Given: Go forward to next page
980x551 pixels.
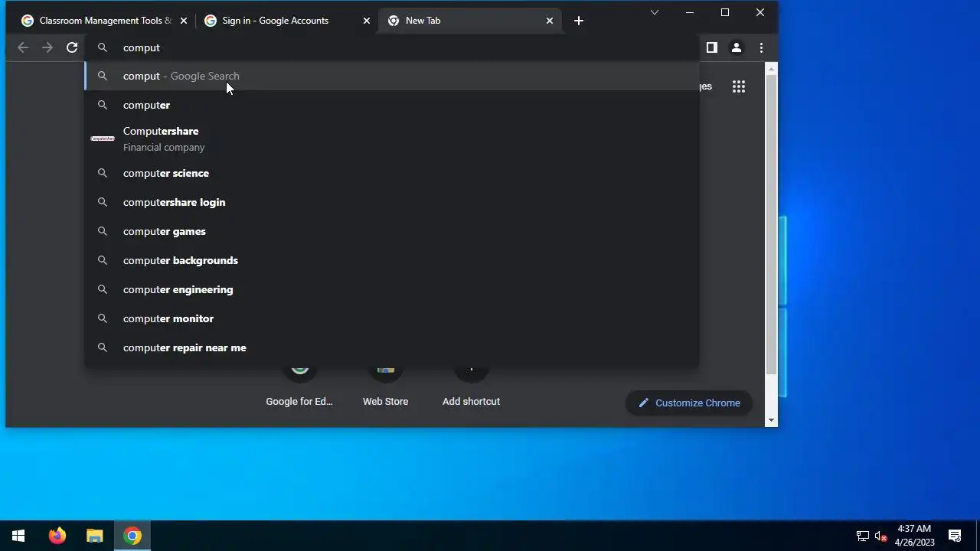Looking at the screenshot, I should [x=47, y=47].
